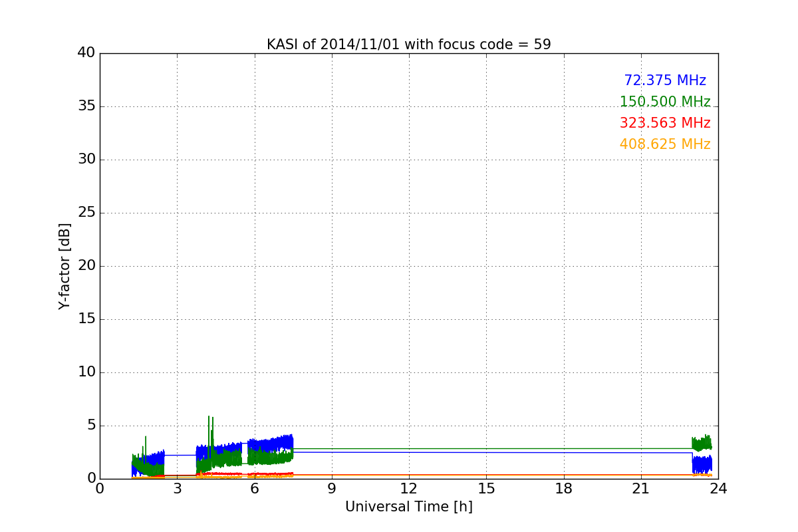Click the x-axis tick label 24
The image size is (798, 532).
pyautogui.click(x=718, y=489)
